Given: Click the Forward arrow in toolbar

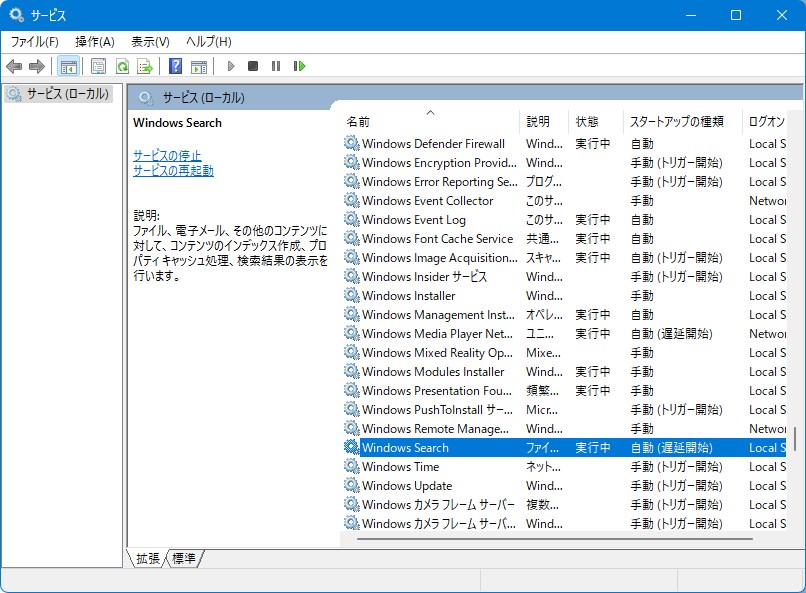Looking at the screenshot, I should tap(37, 66).
